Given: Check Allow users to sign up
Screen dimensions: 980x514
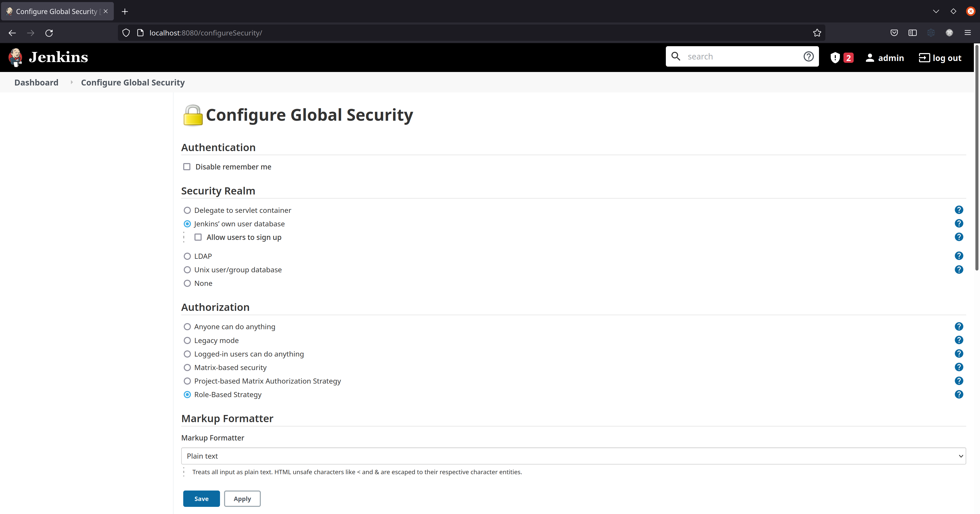Looking at the screenshot, I should coord(198,237).
